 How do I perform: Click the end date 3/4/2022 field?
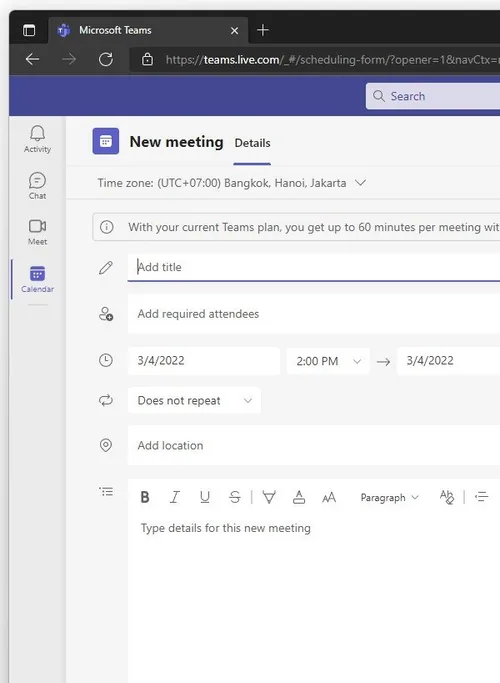tap(448, 361)
